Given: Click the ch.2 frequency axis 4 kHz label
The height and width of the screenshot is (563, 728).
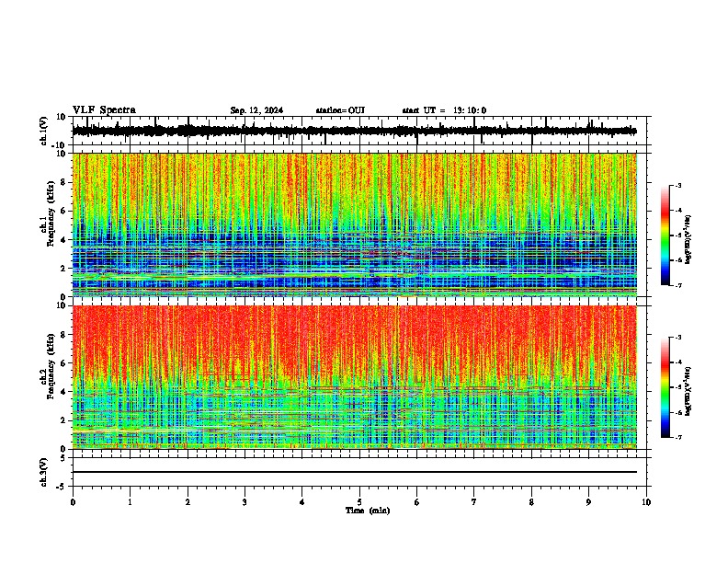Looking at the screenshot, I should coord(63,392).
